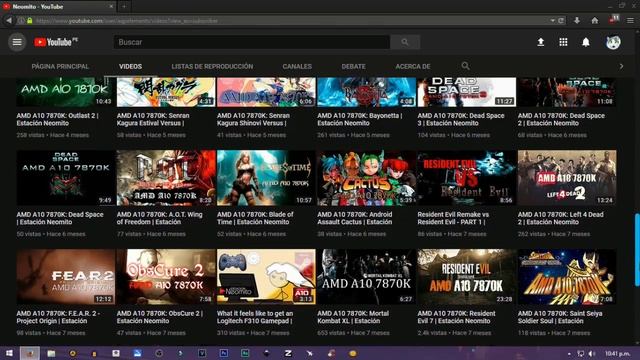Open File Explorer from the taskbar
640x360 pixels.
click(51, 353)
